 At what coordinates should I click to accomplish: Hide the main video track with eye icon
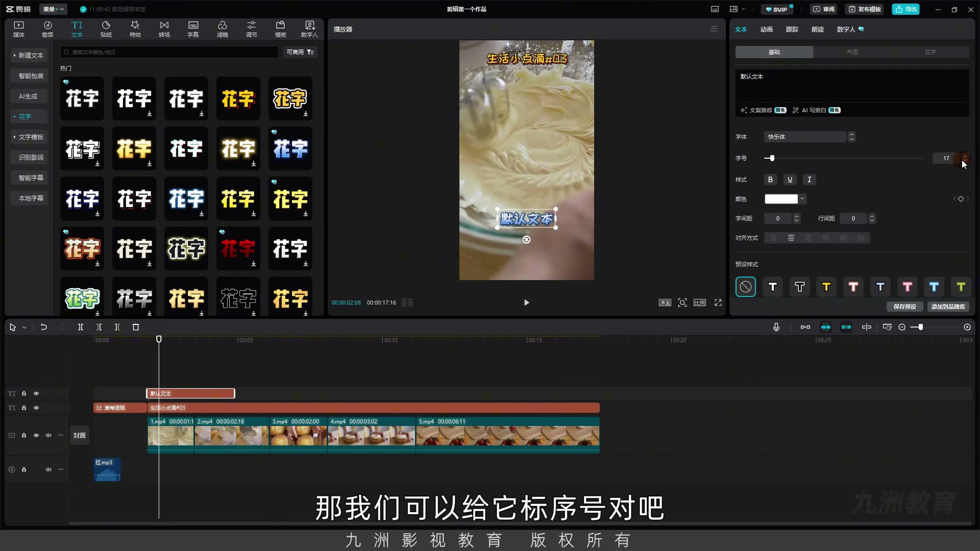tap(36, 435)
